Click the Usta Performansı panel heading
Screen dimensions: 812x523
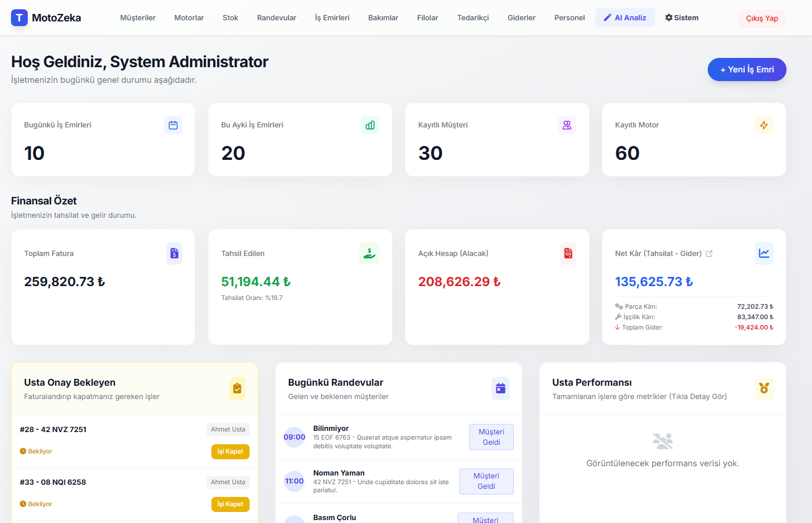(592, 383)
